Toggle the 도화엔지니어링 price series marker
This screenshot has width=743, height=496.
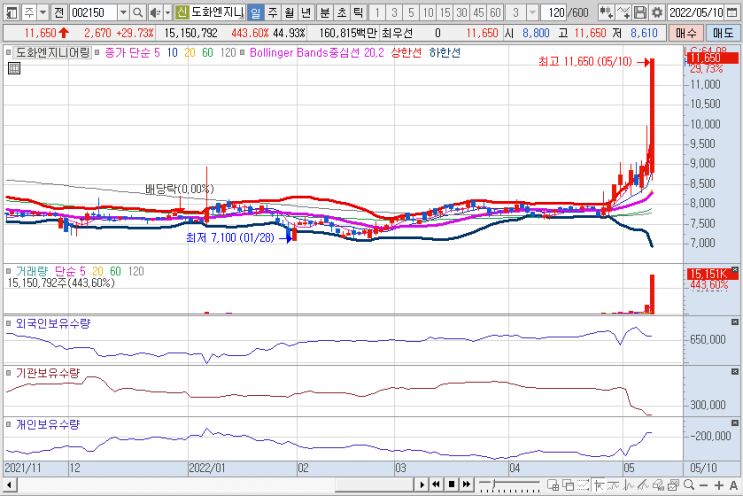(9, 53)
